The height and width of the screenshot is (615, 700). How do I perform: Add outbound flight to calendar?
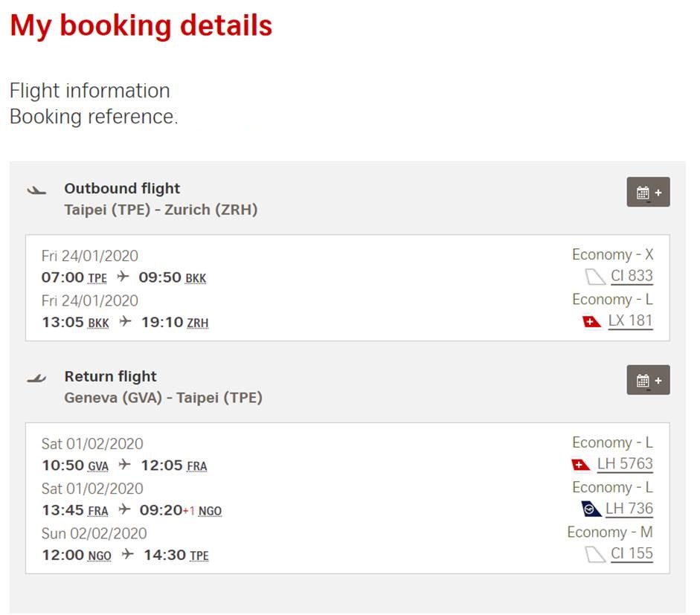point(648,193)
